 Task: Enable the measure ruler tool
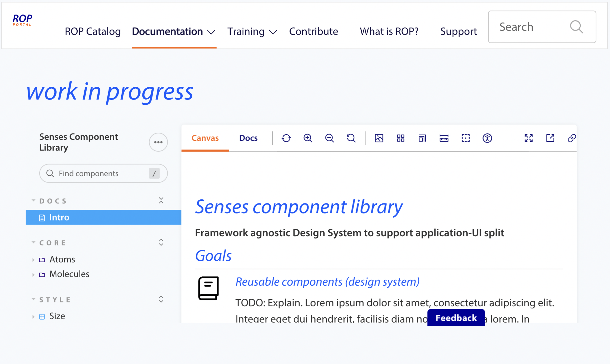pyautogui.click(x=444, y=138)
